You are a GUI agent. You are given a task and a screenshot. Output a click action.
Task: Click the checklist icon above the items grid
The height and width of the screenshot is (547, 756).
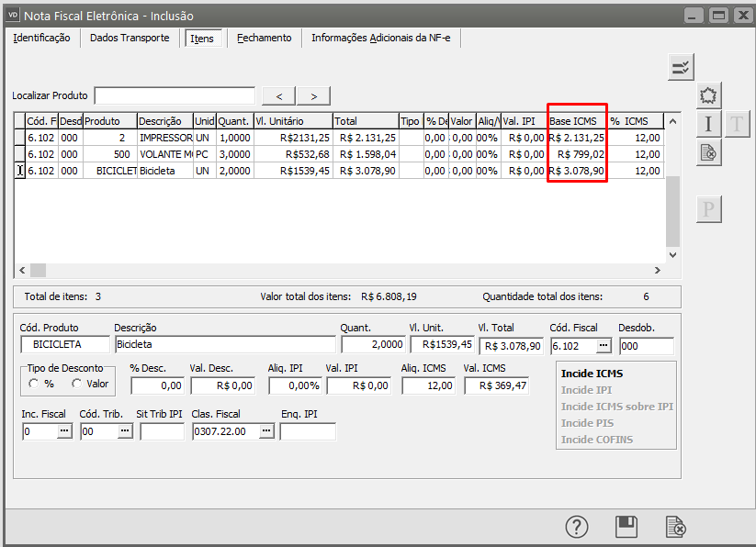click(681, 67)
